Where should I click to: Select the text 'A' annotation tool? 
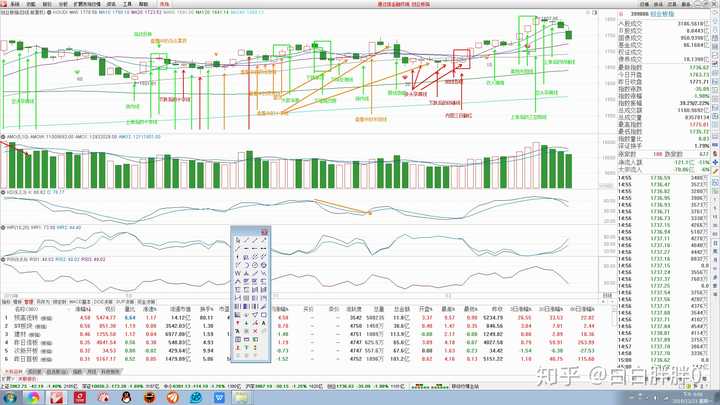pos(264,323)
